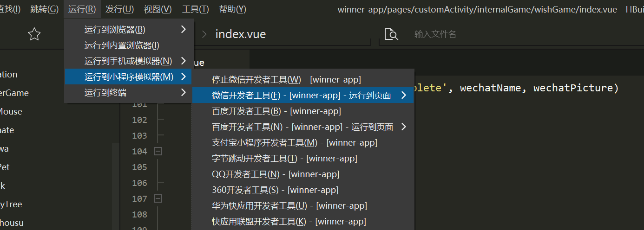
Task: Select 支付宝小程序开发者工具(M) entry
Action: coord(302,143)
